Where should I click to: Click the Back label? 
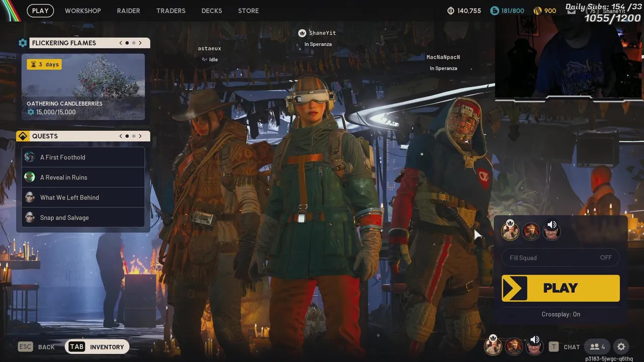click(46, 347)
